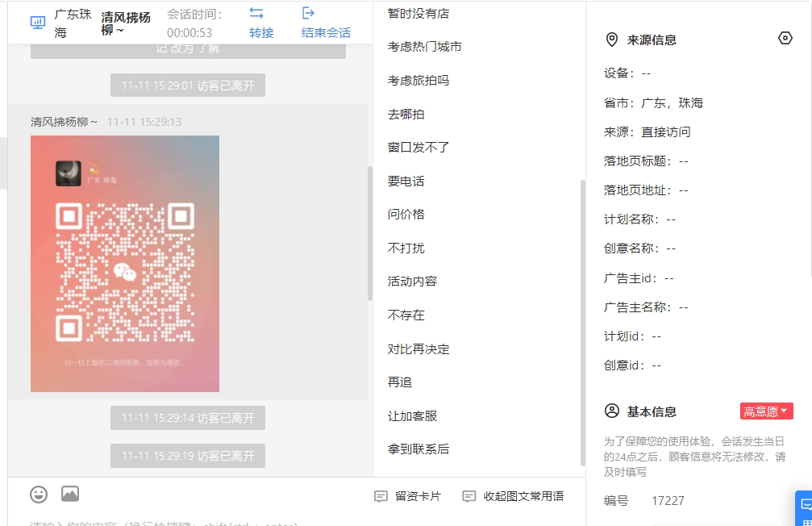The height and width of the screenshot is (526, 812).
Task: Click the 基本信息 section heading
Action: (652, 412)
